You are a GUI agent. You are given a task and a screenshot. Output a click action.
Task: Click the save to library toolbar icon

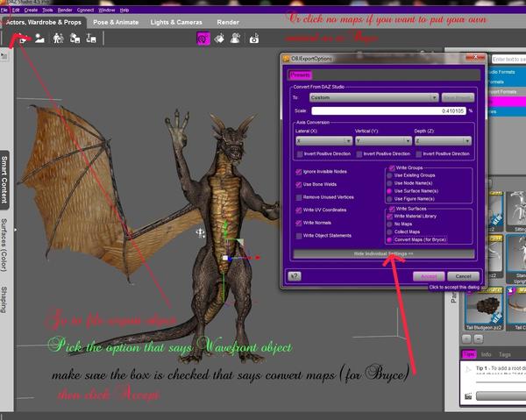click(x=89, y=38)
